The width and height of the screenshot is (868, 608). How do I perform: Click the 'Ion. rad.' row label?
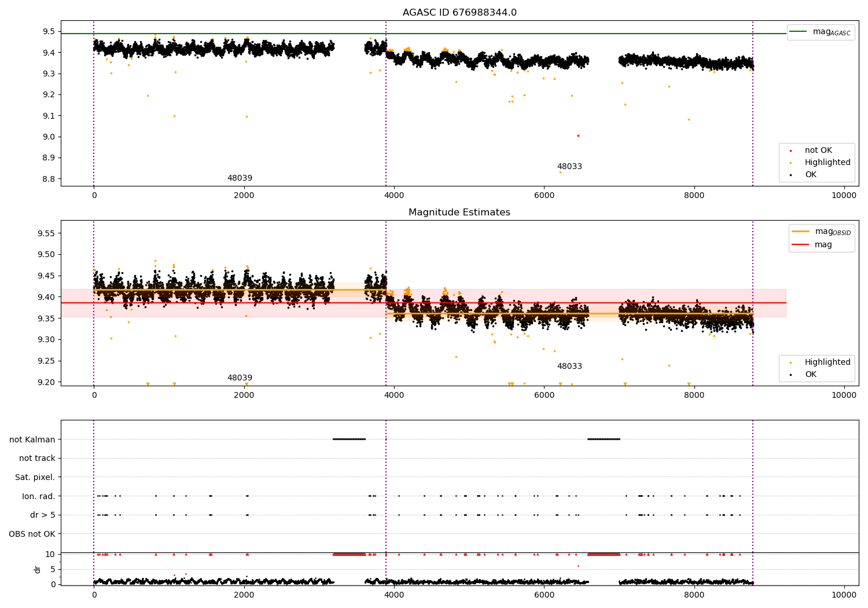[39, 496]
